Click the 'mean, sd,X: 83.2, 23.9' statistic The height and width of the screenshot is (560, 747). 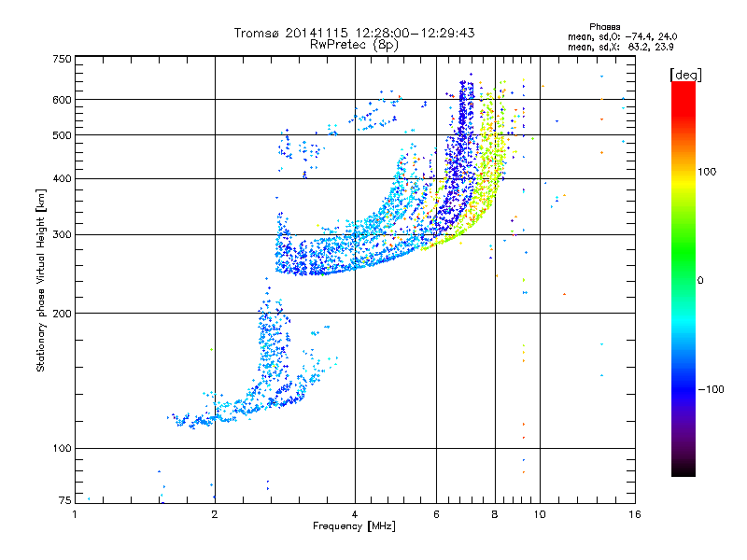[x=620, y=47]
